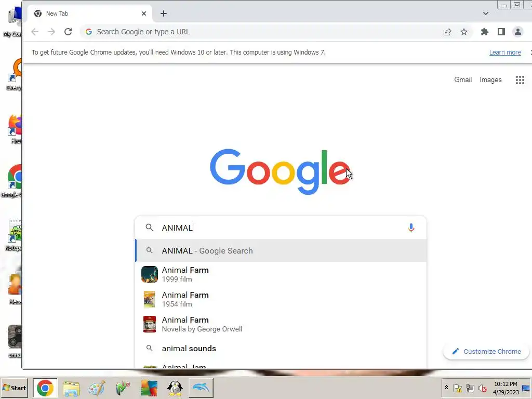Click the browser forward arrow
Screen dimensions: 532x399
tap(51, 32)
